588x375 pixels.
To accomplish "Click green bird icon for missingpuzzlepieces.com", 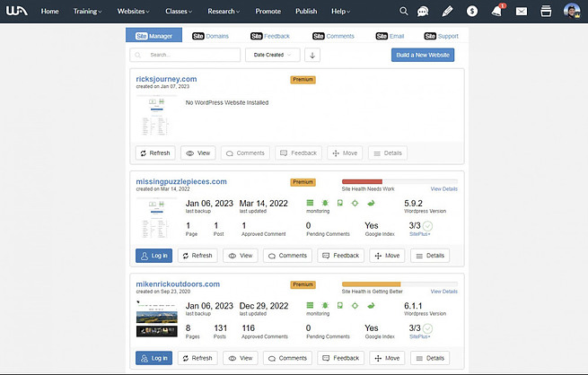I will (x=371, y=203).
